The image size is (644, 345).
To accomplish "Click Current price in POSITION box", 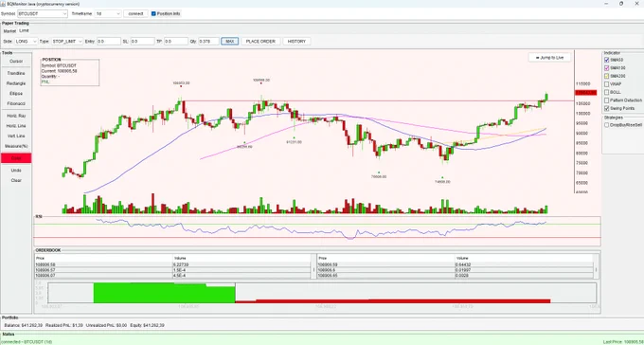I will click(x=59, y=71).
